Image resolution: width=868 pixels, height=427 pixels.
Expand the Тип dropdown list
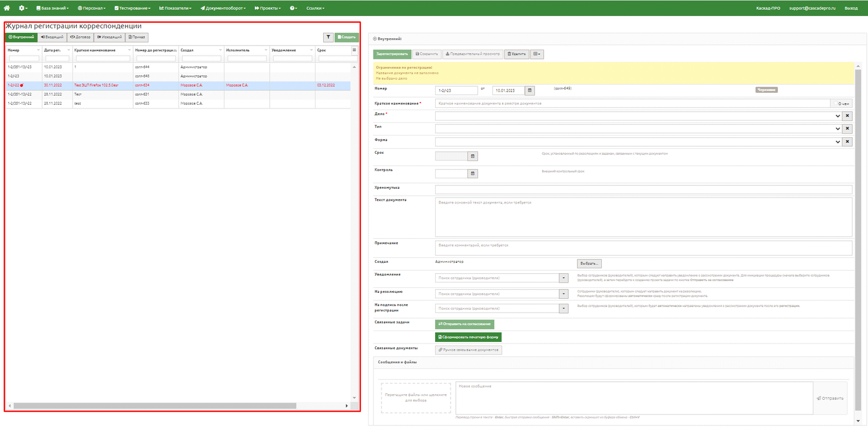[x=838, y=129]
